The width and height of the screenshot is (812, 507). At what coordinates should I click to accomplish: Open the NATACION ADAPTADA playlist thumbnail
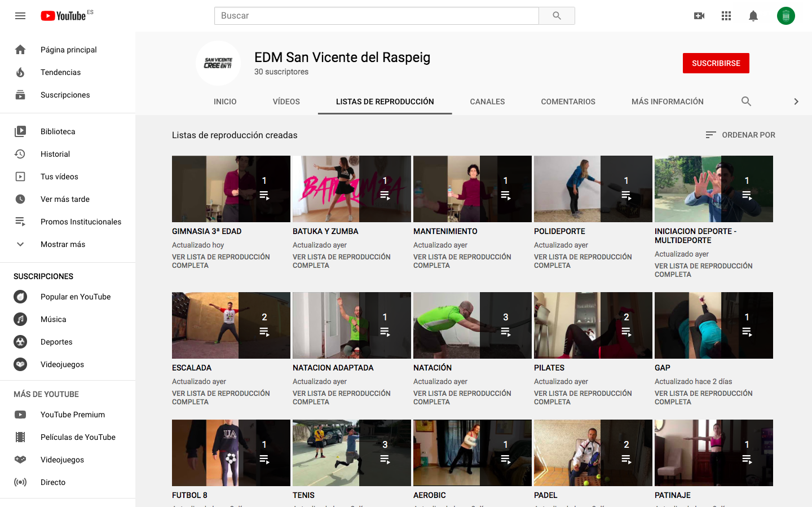[x=352, y=325]
